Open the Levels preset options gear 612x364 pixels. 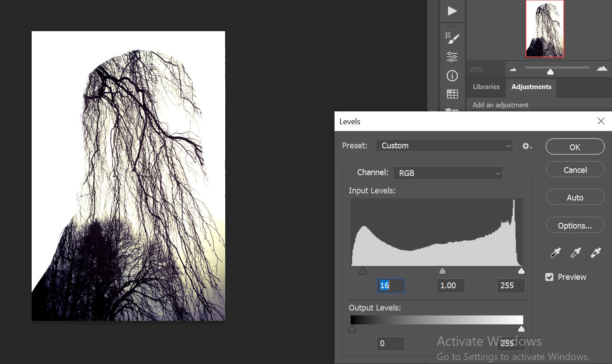tap(527, 146)
